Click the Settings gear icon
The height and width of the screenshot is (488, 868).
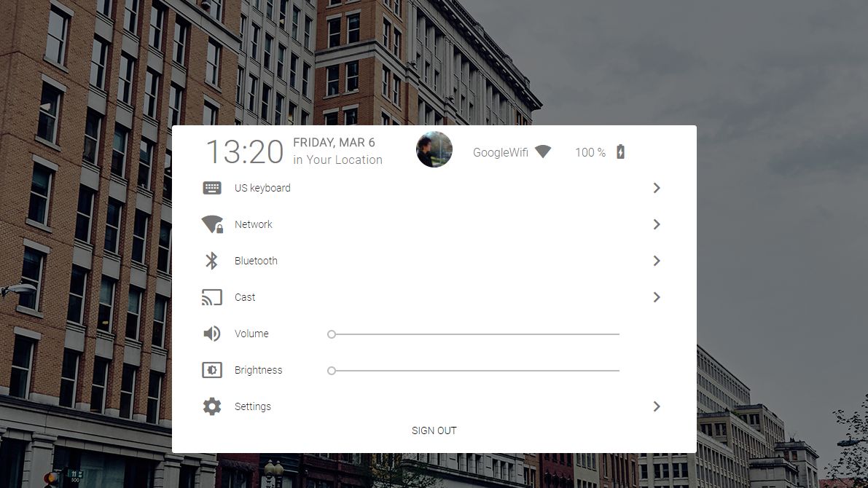click(211, 406)
